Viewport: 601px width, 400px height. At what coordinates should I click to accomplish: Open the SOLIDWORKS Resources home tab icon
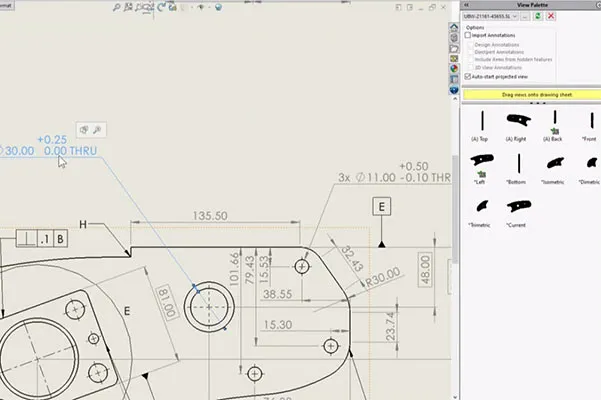[454, 27]
